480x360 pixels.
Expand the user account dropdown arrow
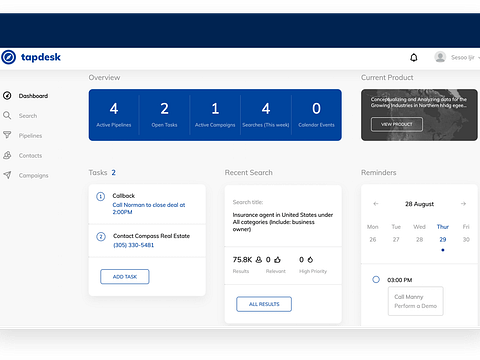coord(479,58)
